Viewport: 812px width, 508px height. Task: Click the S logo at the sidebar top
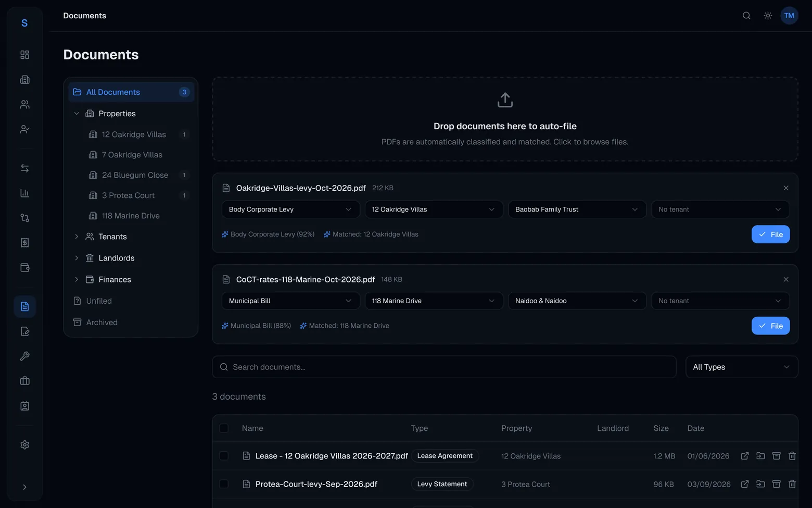coord(24,23)
